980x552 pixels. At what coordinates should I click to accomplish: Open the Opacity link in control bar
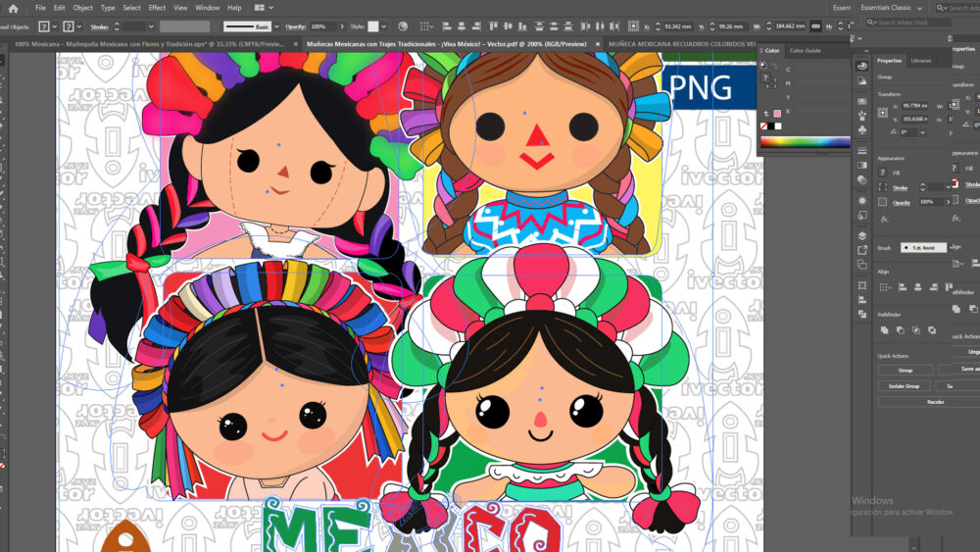tap(295, 26)
